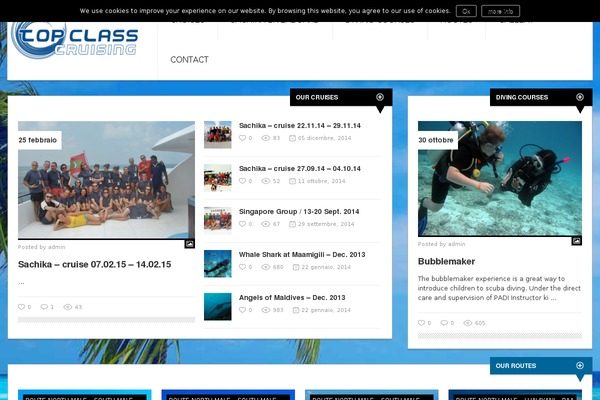600x400 pixels.
Task: Open comments on Sachika cruise 07.02.15 post
Action: [x=44, y=307]
